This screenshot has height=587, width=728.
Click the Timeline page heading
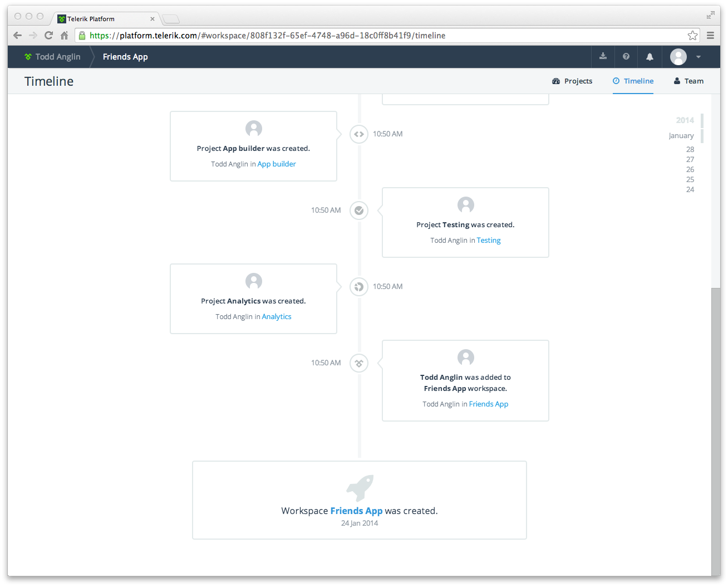[x=49, y=81]
